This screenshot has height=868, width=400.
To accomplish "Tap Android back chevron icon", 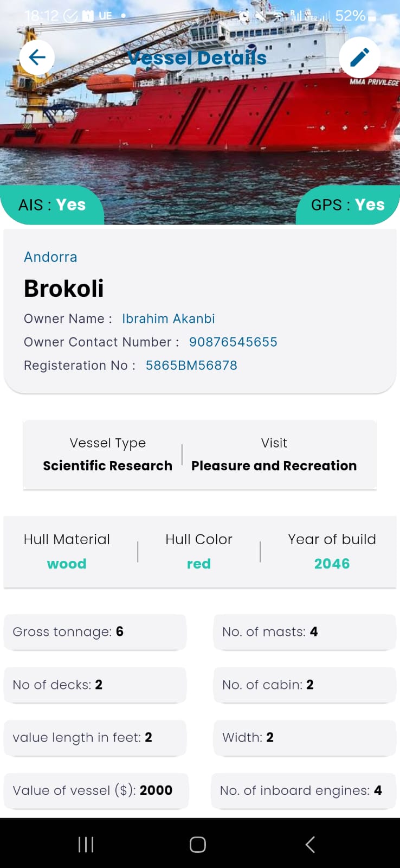I will (310, 844).
